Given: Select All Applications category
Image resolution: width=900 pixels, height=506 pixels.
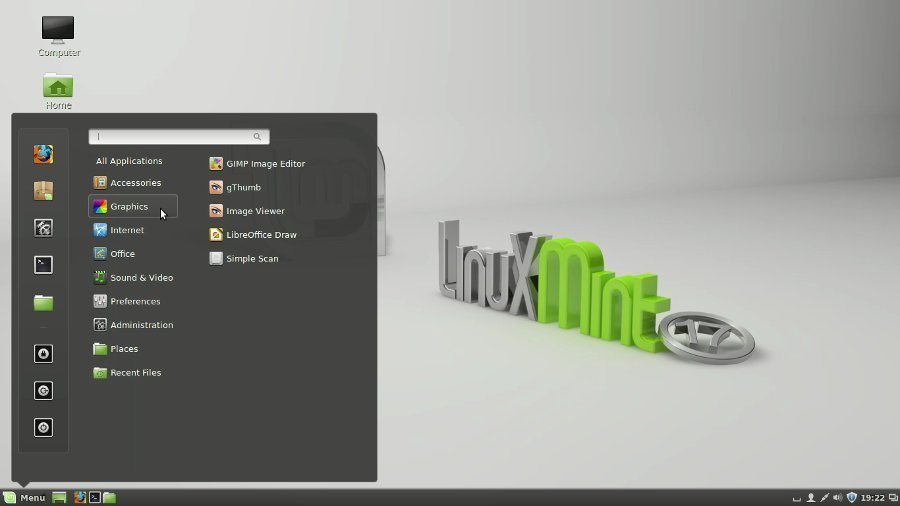Looking at the screenshot, I should (129, 161).
